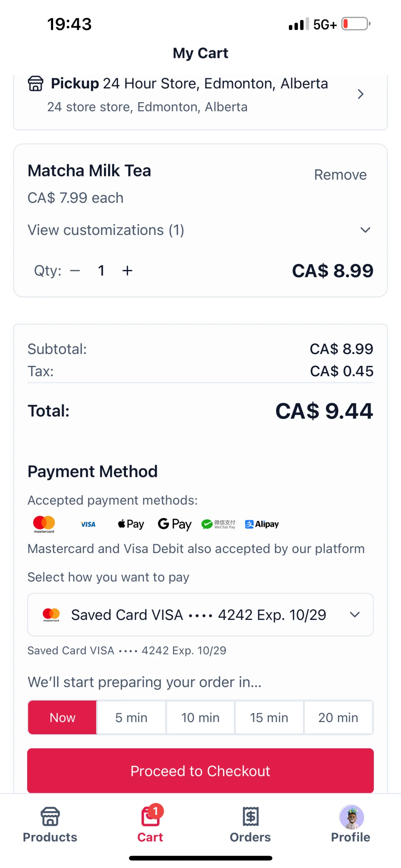Remove Matcha Milk Tea from cart
The image size is (401, 868).
[340, 175]
